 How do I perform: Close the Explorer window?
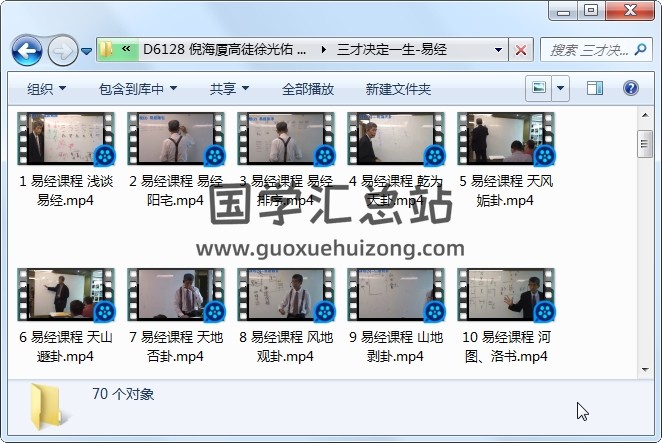pos(629,11)
